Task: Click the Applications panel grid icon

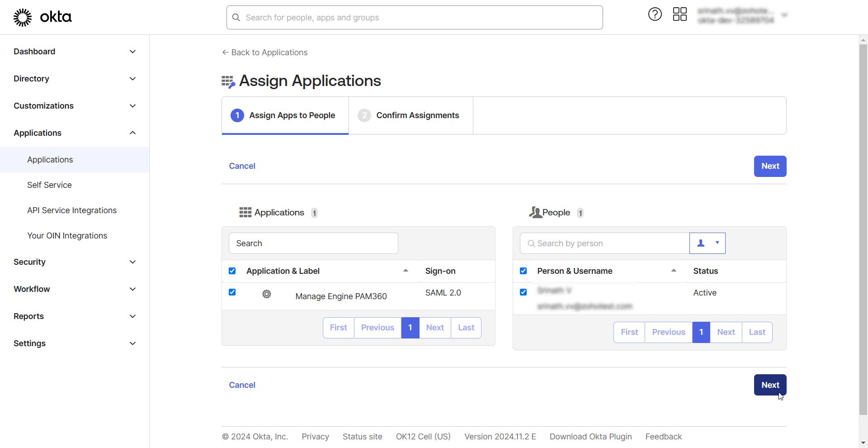Action: click(245, 212)
